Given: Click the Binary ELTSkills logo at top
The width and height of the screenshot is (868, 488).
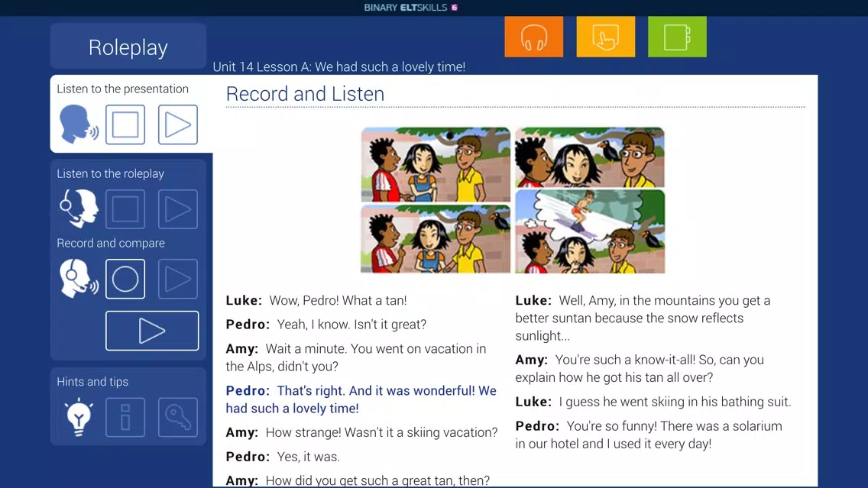Looking at the screenshot, I should coord(411,7).
